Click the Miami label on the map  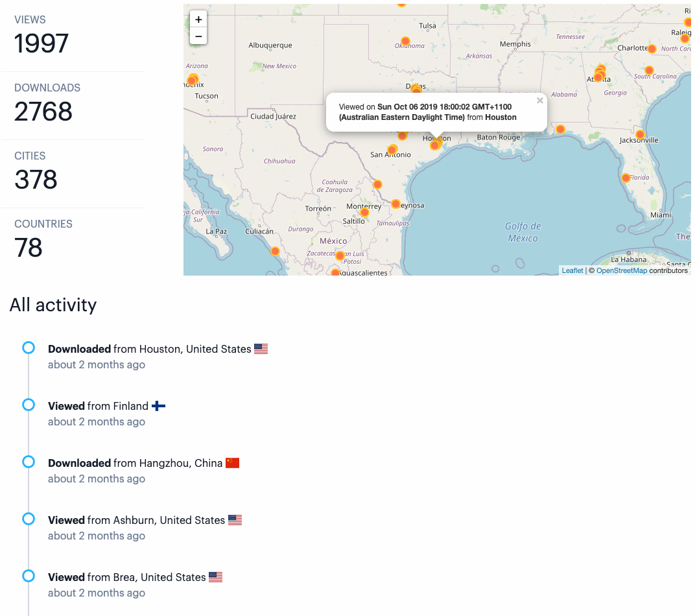pos(661,215)
